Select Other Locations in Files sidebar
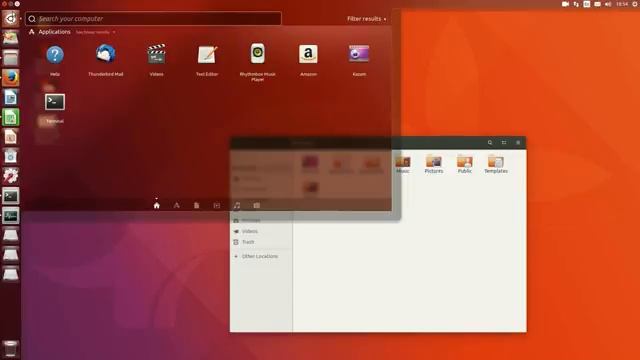This screenshot has height=360, width=640. [x=261, y=256]
